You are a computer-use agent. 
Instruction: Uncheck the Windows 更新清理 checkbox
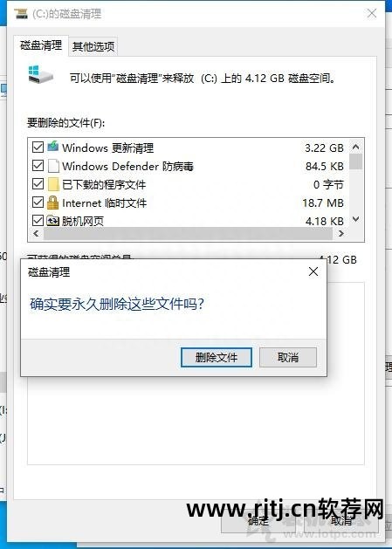coord(38,147)
